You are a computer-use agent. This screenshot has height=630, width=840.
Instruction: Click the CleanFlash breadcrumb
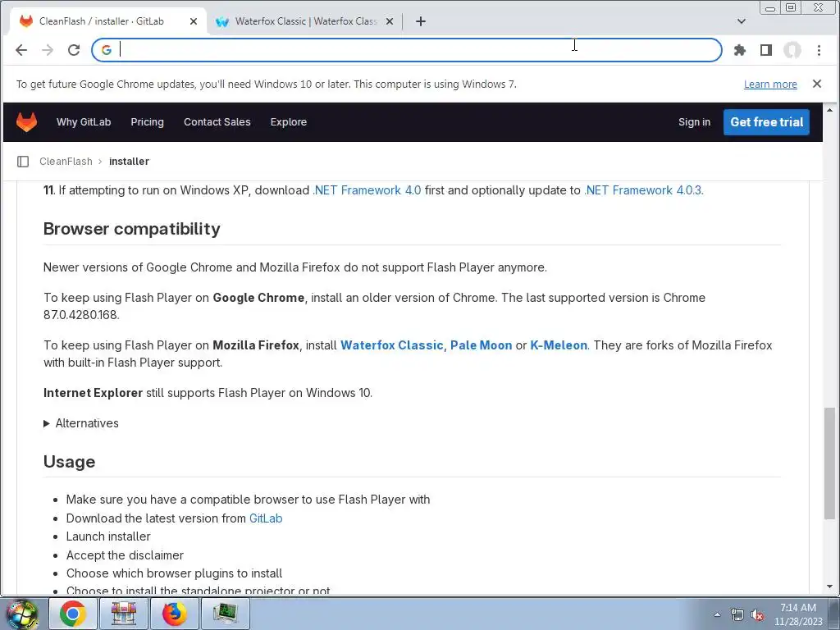[x=66, y=162]
